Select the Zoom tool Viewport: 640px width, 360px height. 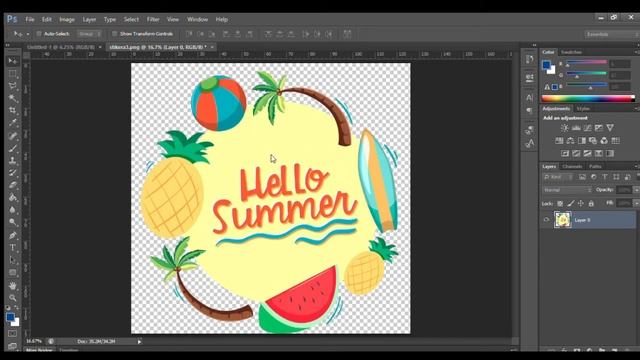pos(13,298)
